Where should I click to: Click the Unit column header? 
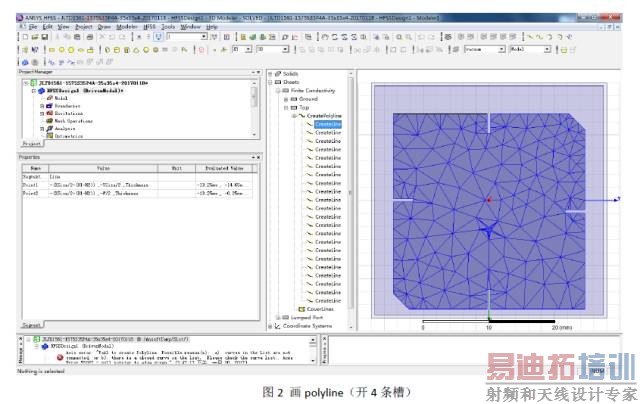tap(177, 168)
